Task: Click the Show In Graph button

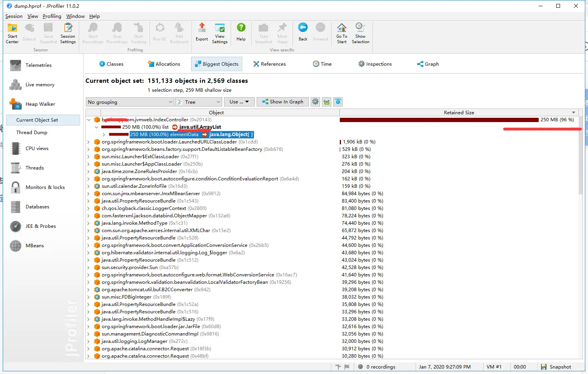Action: 283,102
